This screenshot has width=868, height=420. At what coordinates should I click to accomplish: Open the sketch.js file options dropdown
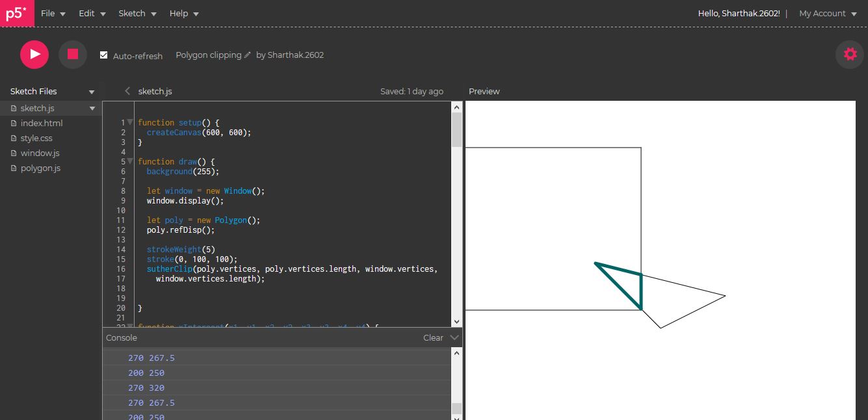point(92,108)
